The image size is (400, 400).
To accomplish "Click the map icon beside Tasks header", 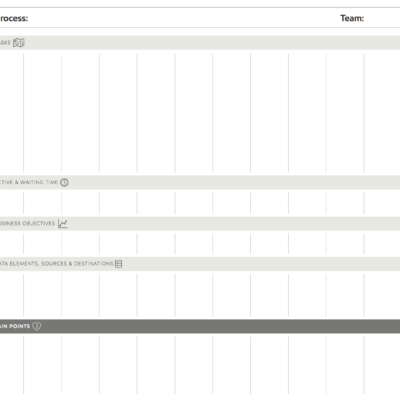I will coord(19,43).
